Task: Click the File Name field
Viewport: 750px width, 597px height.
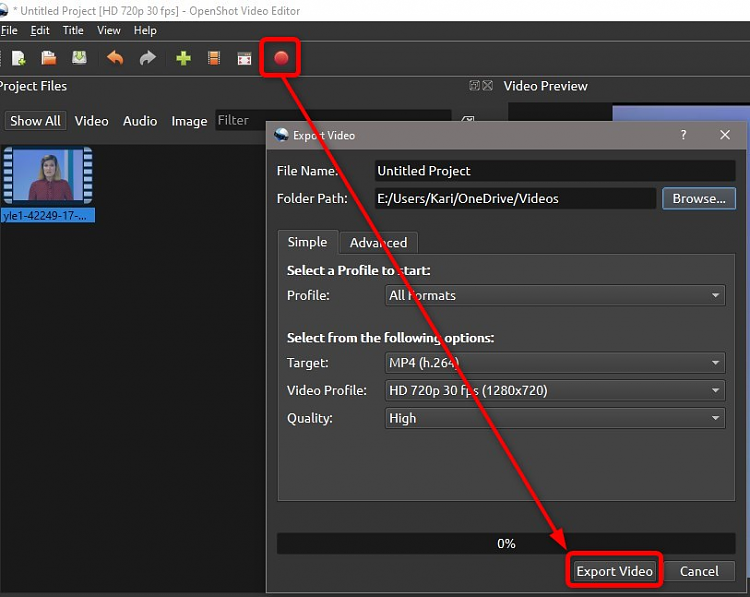Action: pos(555,171)
